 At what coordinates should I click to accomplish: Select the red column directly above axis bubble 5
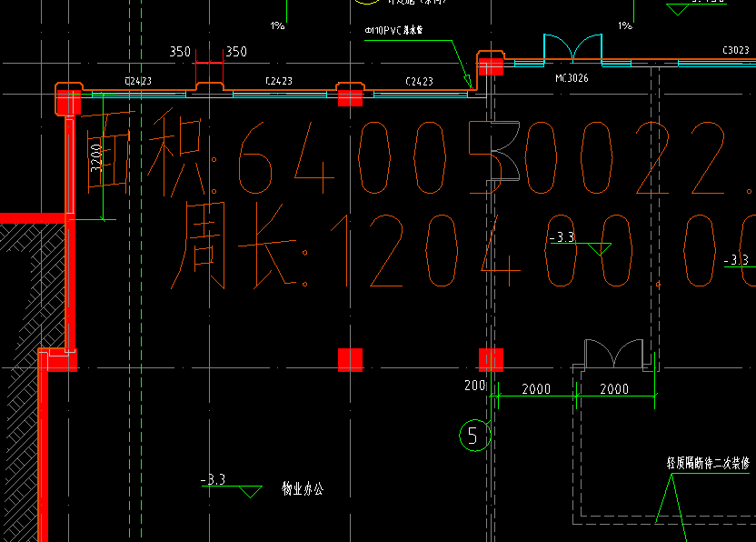(491, 360)
